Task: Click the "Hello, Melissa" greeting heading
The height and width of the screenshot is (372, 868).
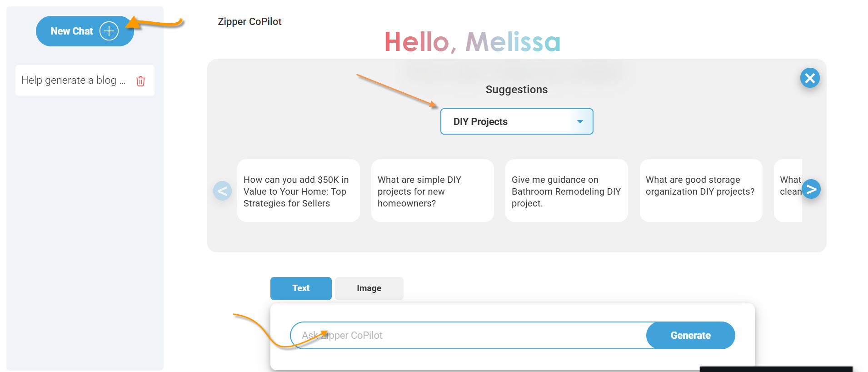Action: click(472, 42)
